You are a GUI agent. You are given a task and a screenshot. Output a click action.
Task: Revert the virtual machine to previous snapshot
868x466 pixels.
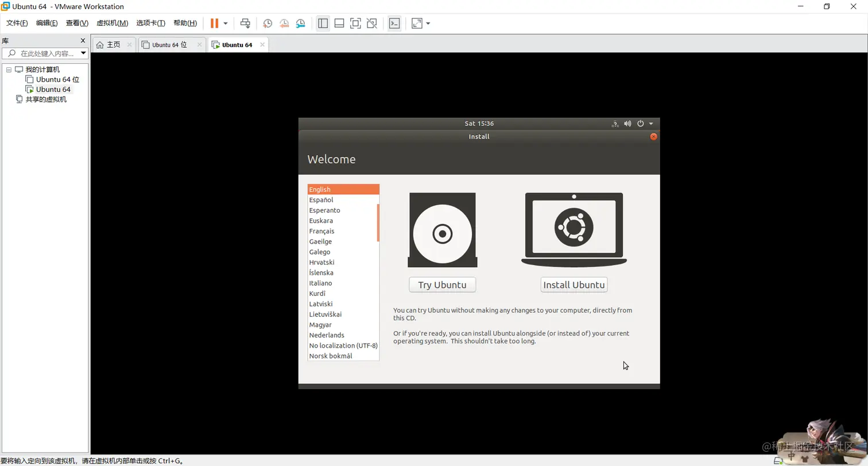(x=284, y=24)
